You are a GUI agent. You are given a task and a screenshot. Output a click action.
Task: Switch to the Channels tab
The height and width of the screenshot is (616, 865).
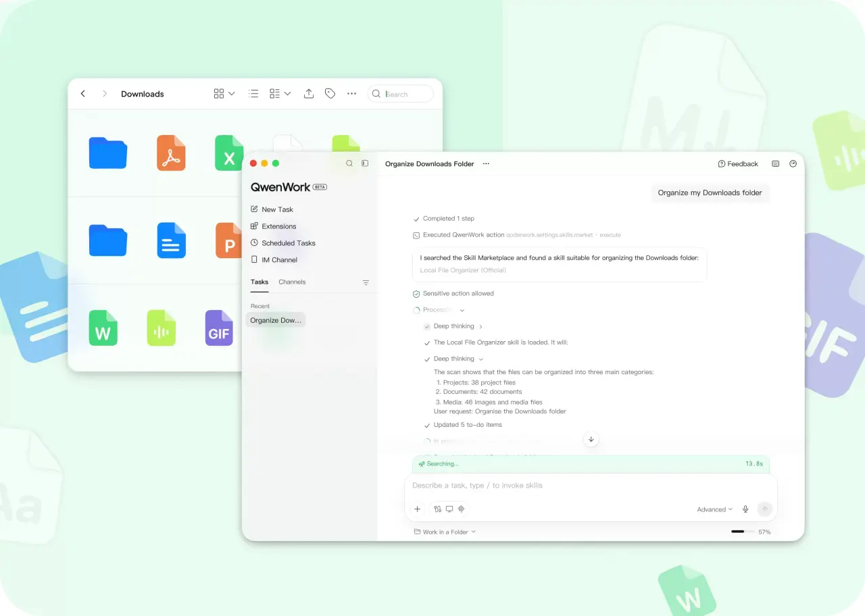point(292,282)
